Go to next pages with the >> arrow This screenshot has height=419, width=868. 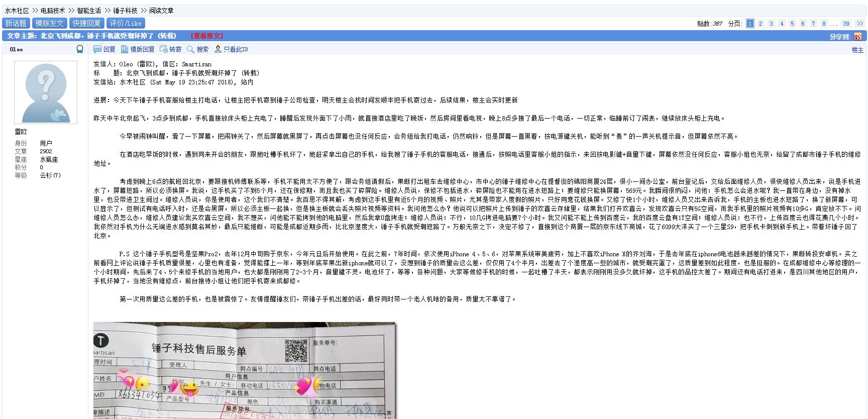tap(860, 24)
